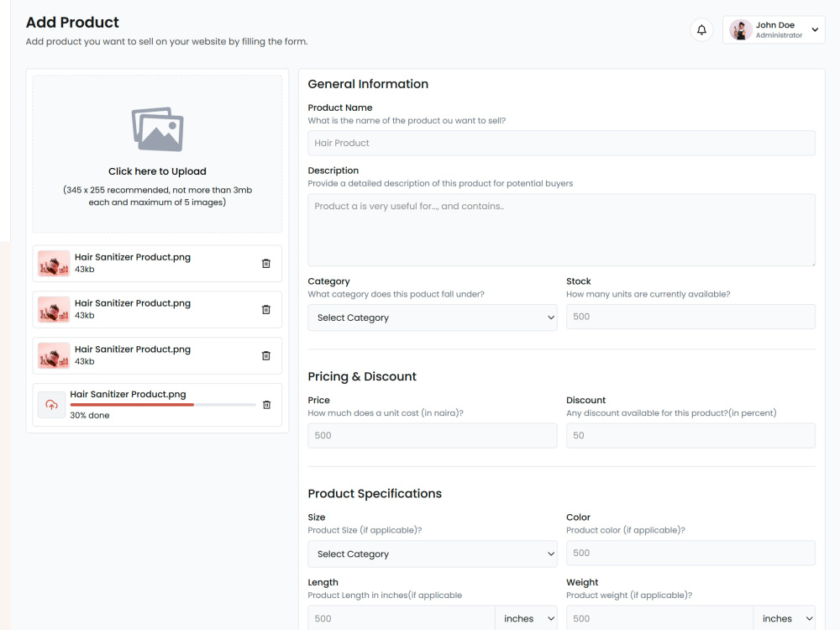Click the upload progress bar at 30%
Viewport: 840px width, 630px height.
click(x=163, y=405)
